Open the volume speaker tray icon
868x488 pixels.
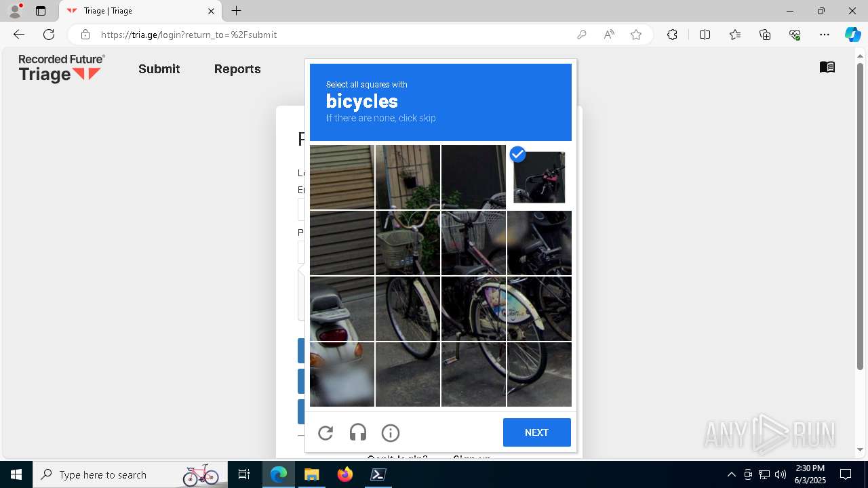(781, 474)
